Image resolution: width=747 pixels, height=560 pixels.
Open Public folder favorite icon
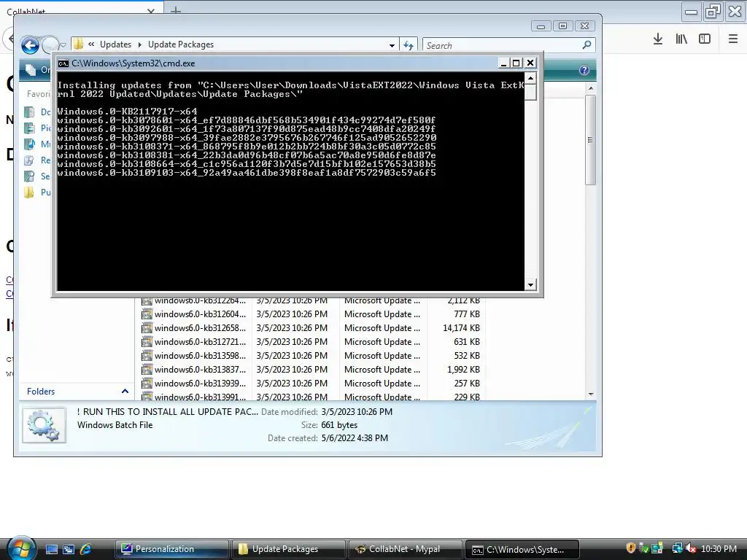pyautogui.click(x=29, y=192)
